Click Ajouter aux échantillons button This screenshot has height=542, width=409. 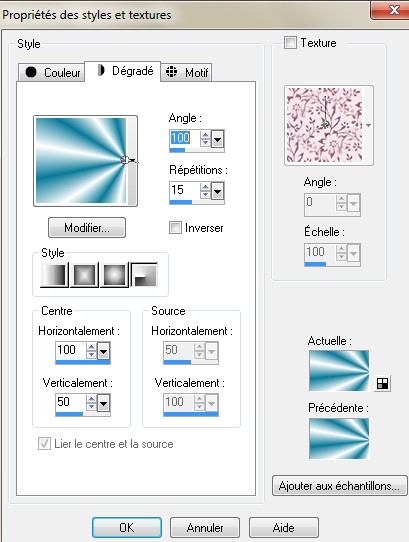340,486
